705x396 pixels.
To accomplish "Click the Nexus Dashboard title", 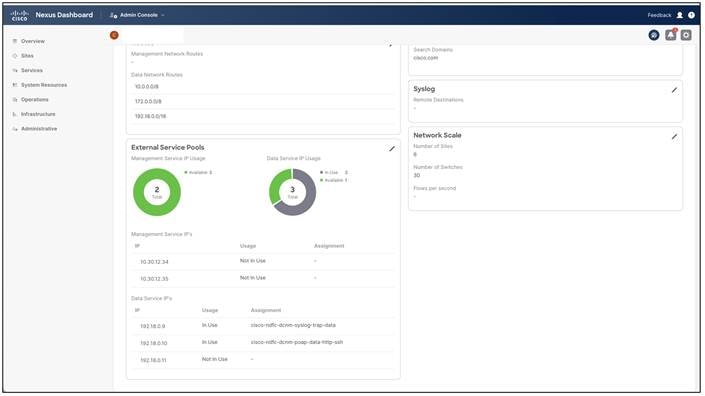I will coord(64,15).
